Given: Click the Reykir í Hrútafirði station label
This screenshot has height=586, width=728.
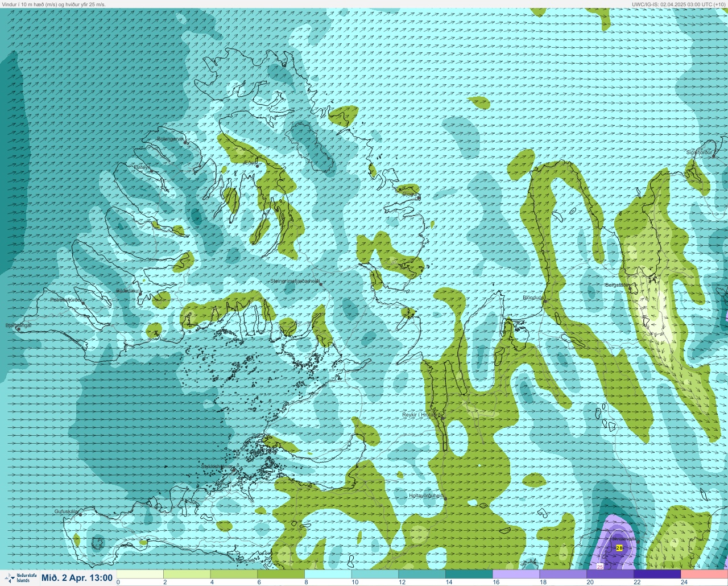Looking at the screenshot, I should point(421,415).
